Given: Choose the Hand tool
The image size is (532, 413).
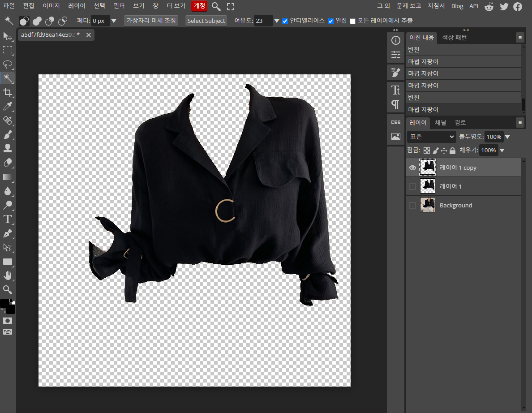Looking at the screenshot, I should 8,275.
